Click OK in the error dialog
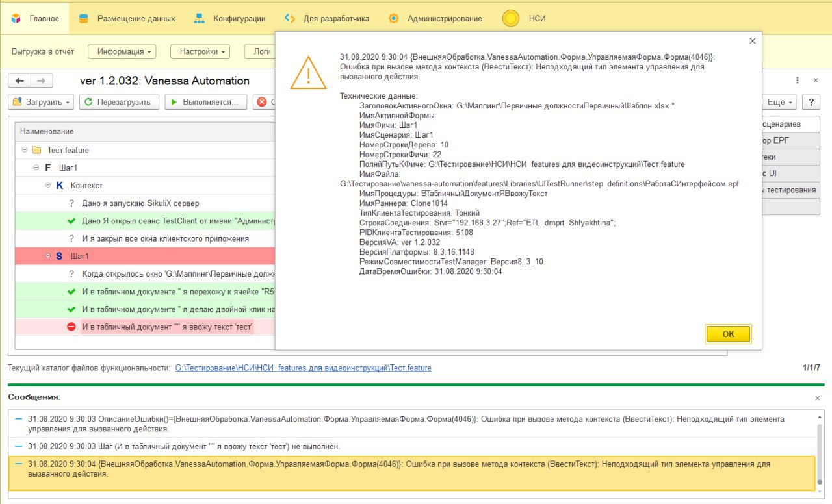 click(x=728, y=334)
